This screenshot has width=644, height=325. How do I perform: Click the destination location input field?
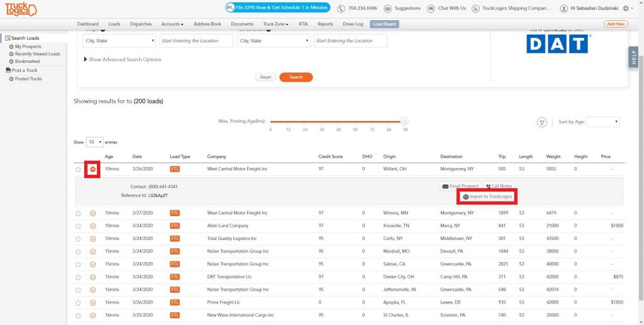[351, 41]
